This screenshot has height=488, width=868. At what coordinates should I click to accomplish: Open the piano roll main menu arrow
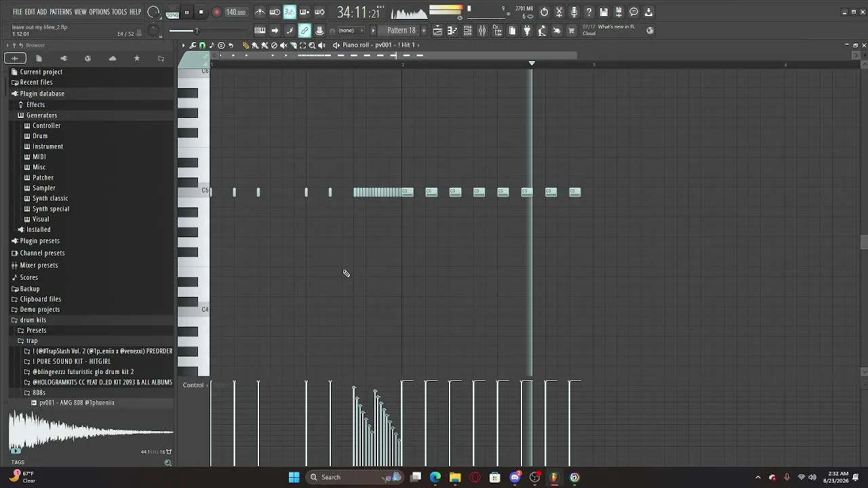click(x=183, y=45)
